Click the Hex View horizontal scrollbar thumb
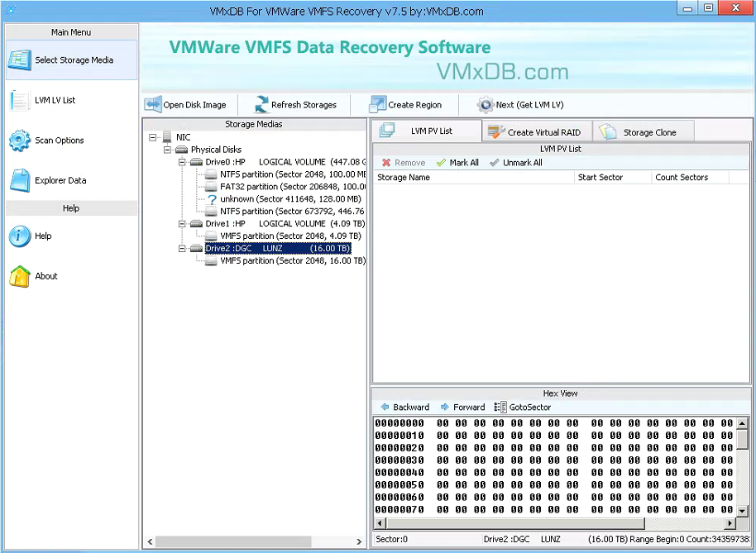 pyautogui.click(x=515, y=523)
